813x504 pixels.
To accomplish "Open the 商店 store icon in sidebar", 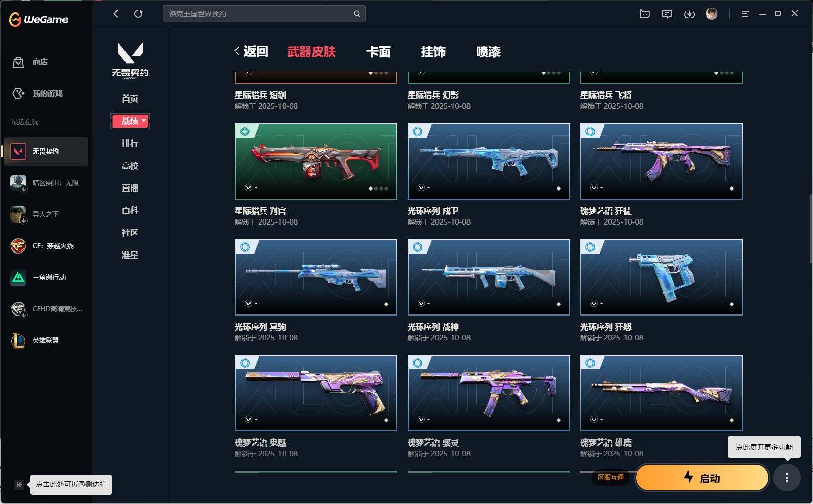I will click(18, 62).
